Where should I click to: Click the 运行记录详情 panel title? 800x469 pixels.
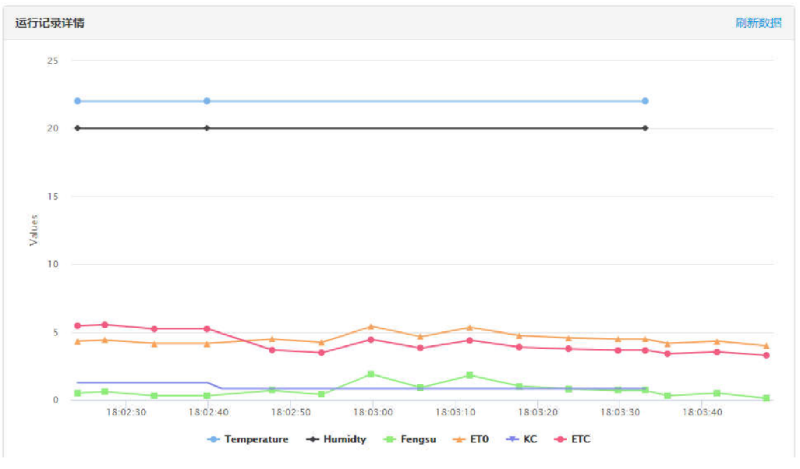pyautogui.click(x=49, y=23)
